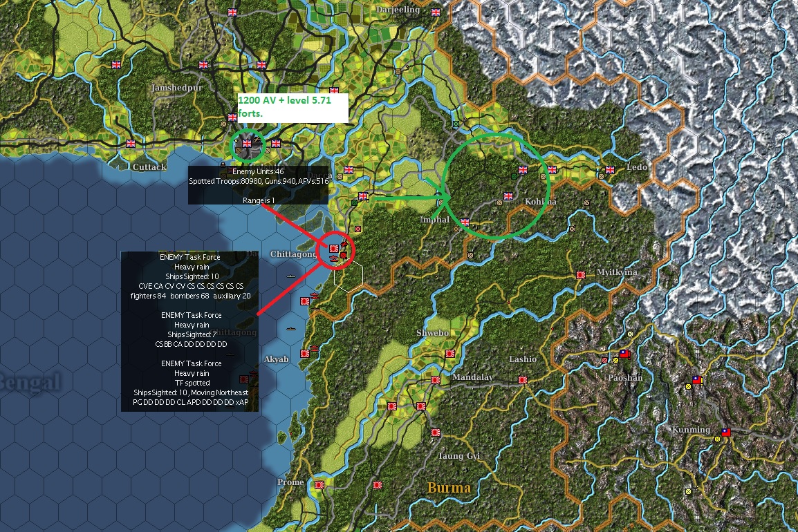Select the Japanese flag above Taung Gyi
798x532 pixels.
coord(436,433)
